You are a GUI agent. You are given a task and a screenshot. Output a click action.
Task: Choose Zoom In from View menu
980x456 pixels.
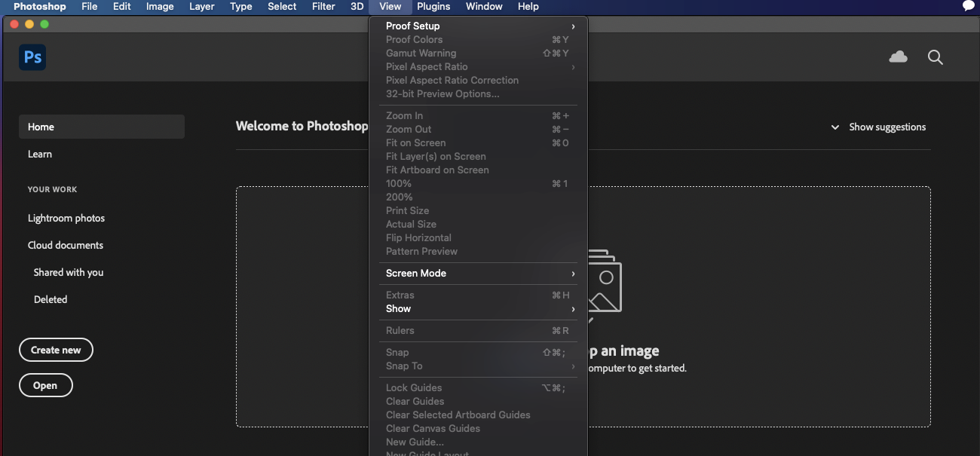pyautogui.click(x=478, y=115)
